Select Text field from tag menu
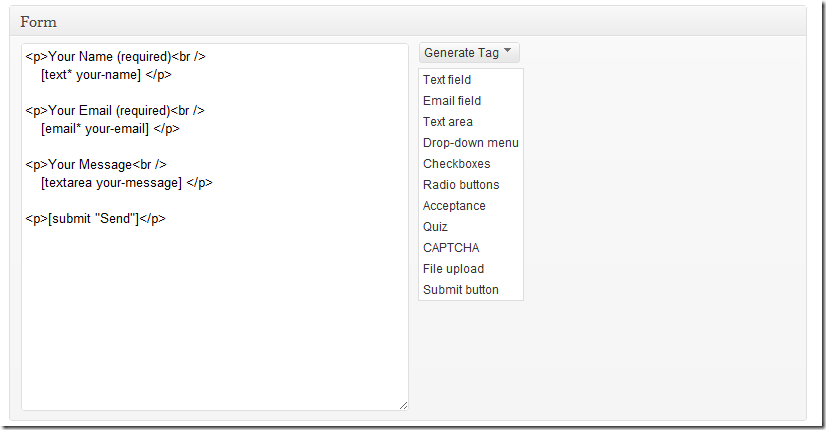 [x=447, y=80]
